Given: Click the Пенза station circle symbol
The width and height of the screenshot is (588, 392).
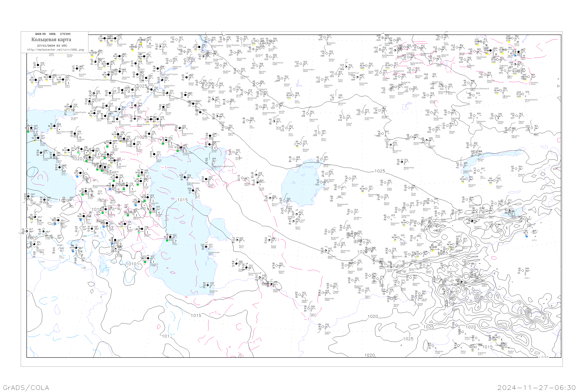Looking at the screenshot, I should [x=160, y=47].
